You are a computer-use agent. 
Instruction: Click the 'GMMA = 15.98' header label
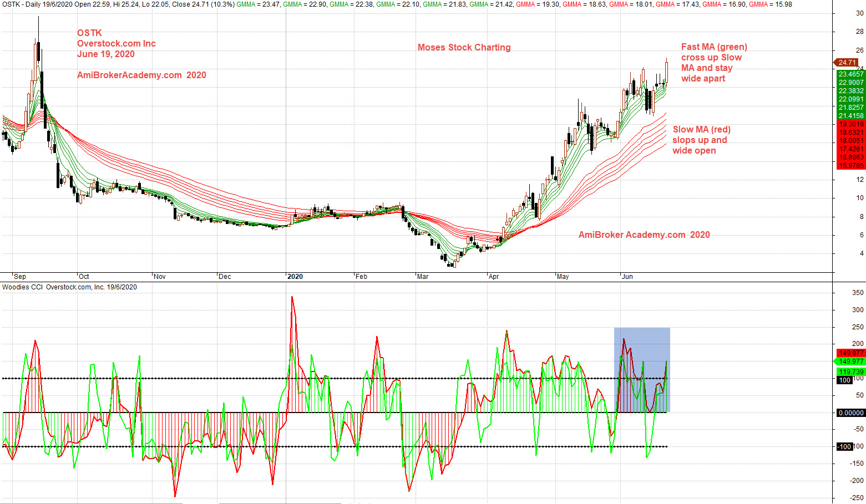770,4
